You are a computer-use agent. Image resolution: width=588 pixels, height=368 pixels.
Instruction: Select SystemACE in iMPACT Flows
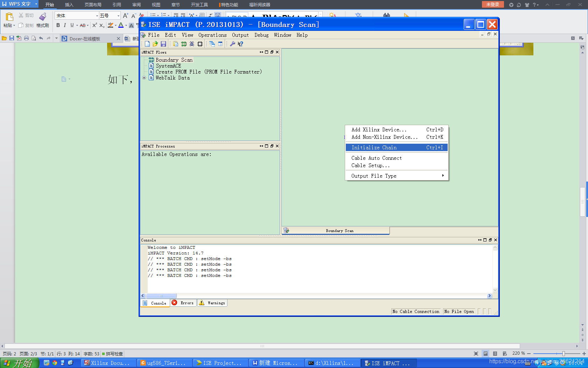coord(168,66)
